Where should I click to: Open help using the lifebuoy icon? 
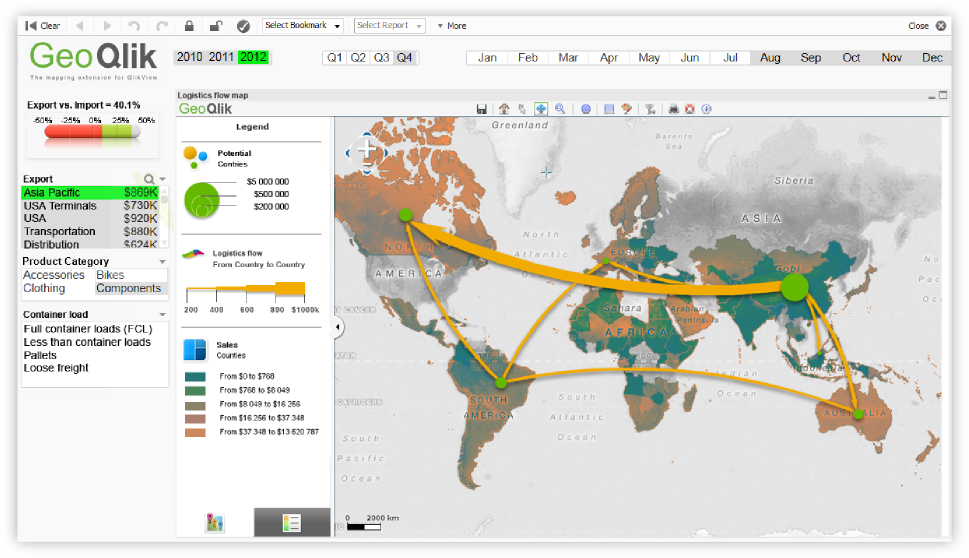[x=690, y=109]
